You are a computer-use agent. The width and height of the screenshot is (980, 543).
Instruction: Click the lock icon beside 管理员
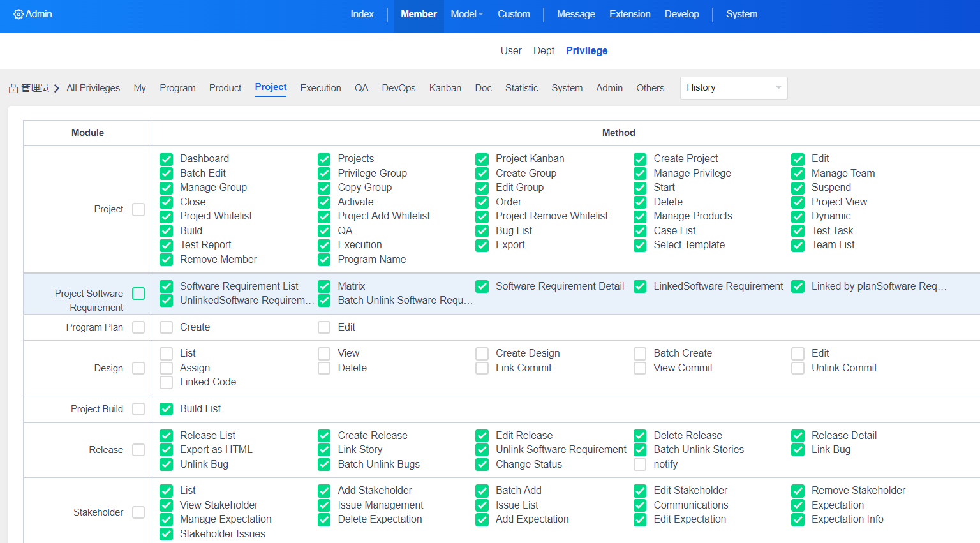(x=13, y=89)
